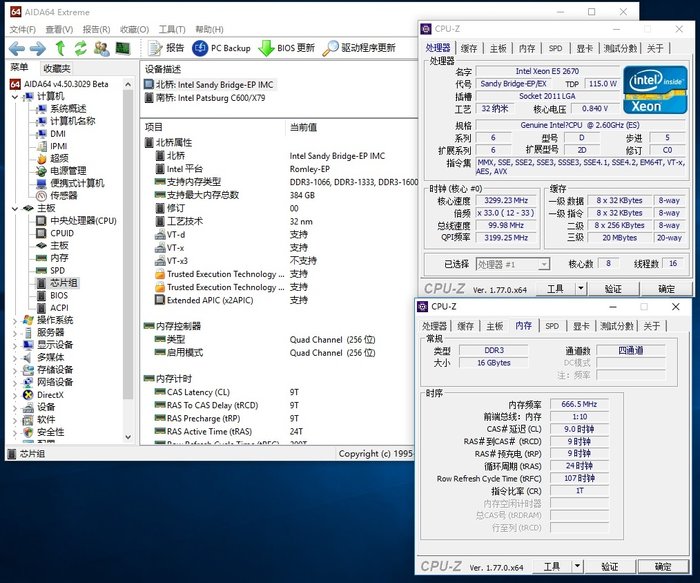Open the 报告(R) menu
This screenshot has height=583, width=700.
point(96,29)
